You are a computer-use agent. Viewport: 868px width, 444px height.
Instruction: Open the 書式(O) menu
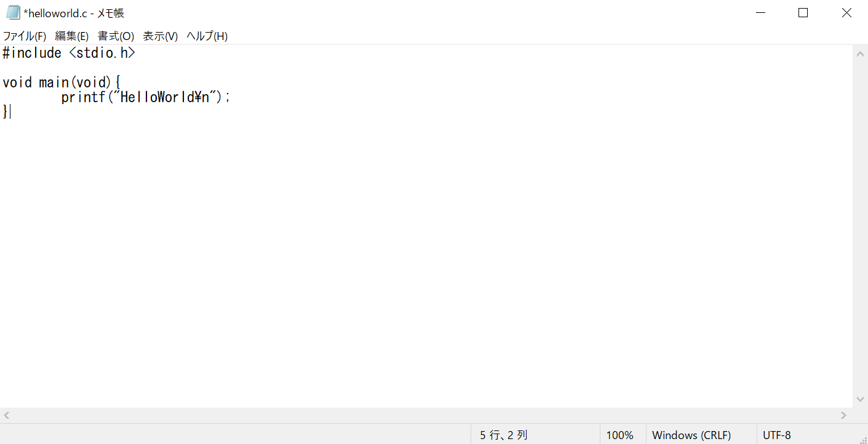coord(116,36)
